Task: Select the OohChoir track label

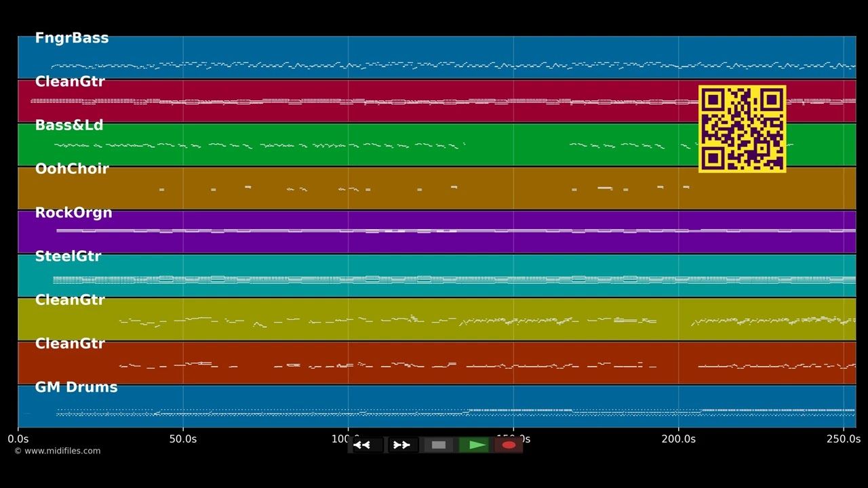Action: [x=72, y=169]
